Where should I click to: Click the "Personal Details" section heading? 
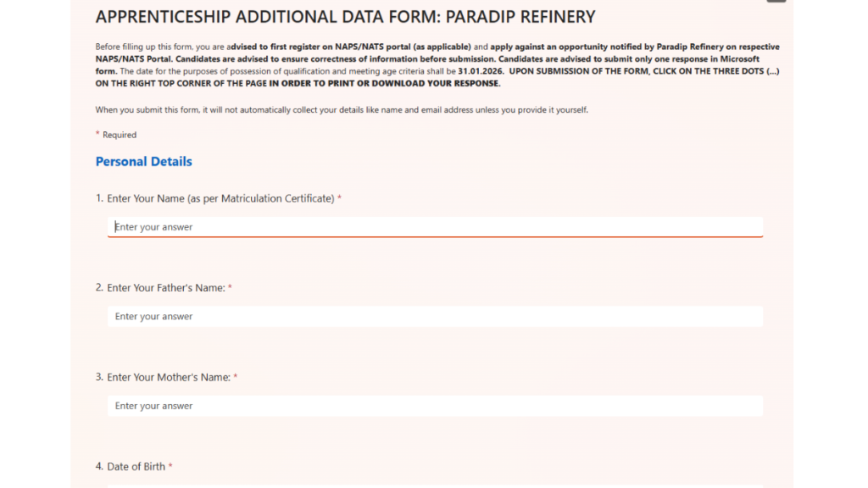click(143, 162)
